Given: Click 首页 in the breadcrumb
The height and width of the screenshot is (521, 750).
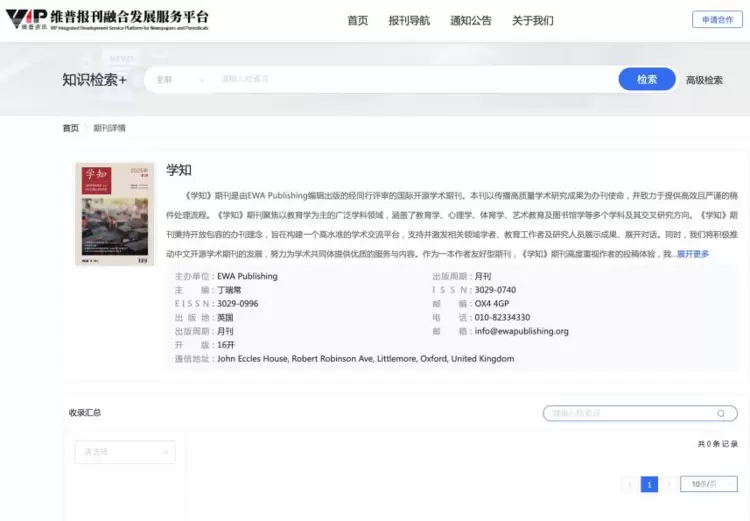Looking at the screenshot, I should [x=70, y=128].
